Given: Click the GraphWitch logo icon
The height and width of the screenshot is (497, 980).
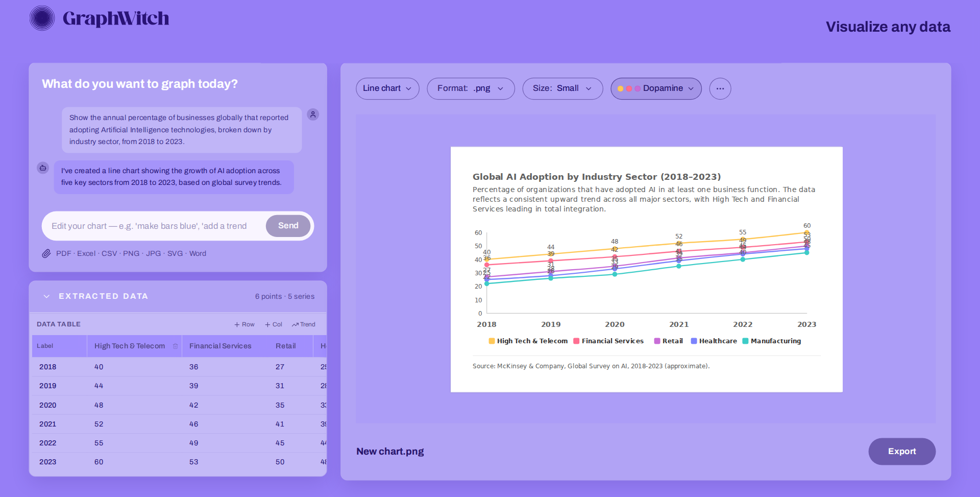Looking at the screenshot, I should click(x=42, y=18).
